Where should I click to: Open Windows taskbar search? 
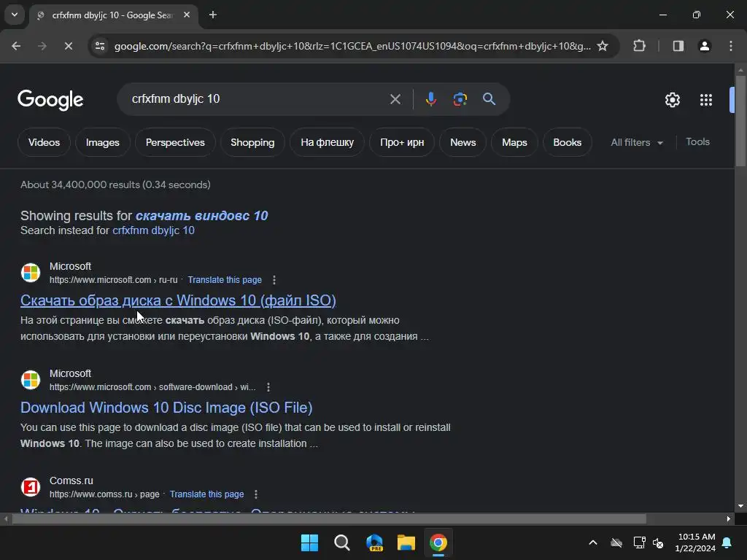341,542
